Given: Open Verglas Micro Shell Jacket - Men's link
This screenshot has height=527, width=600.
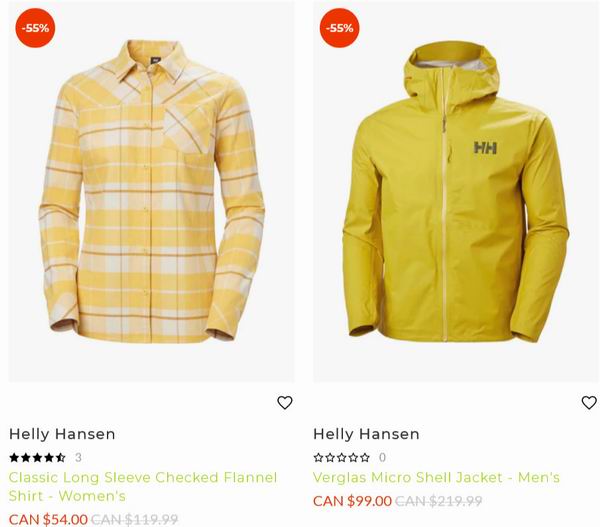Looking at the screenshot, I should pyautogui.click(x=436, y=477).
